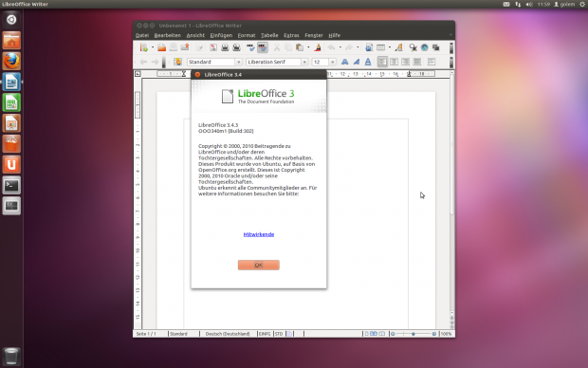The height and width of the screenshot is (368, 588).
Task: Expand the Table insert dropdown arrow
Action: [390, 47]
